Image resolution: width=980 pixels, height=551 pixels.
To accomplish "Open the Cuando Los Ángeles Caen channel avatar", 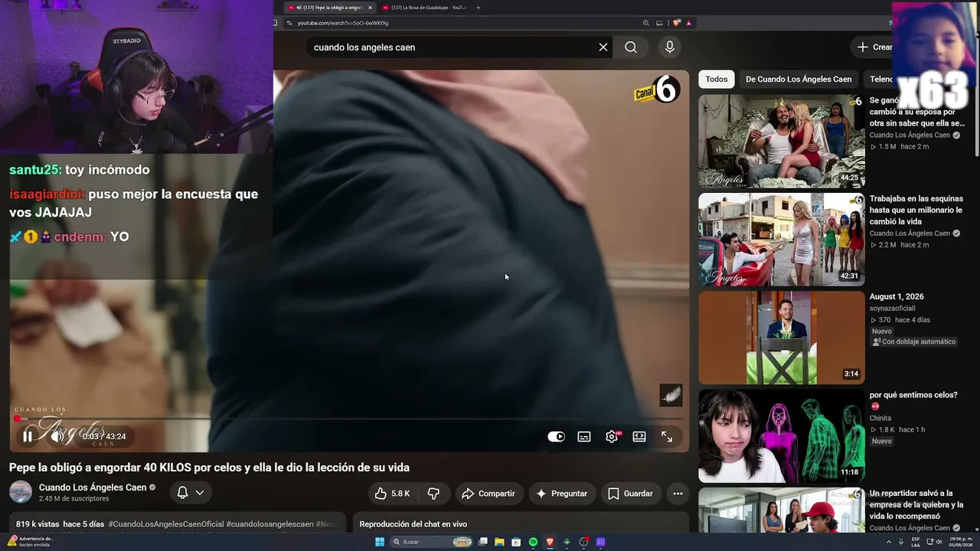I will tap(21, 492).
